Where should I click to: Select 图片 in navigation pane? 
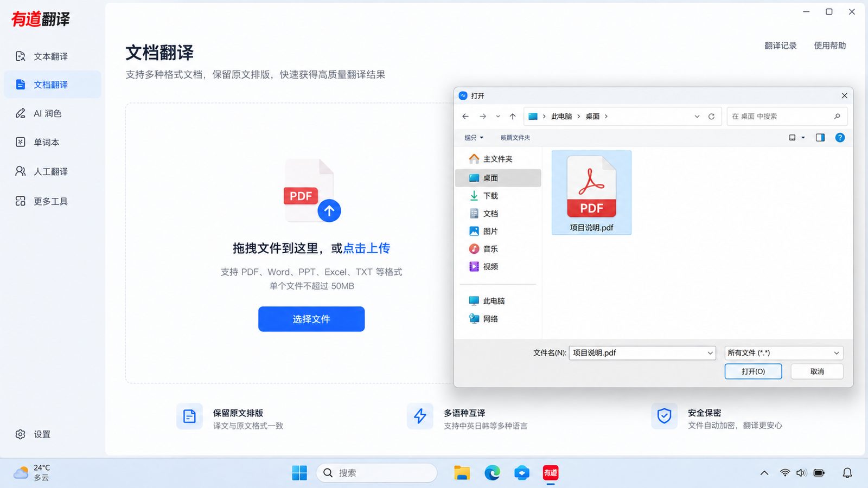(x=498, y=231)
